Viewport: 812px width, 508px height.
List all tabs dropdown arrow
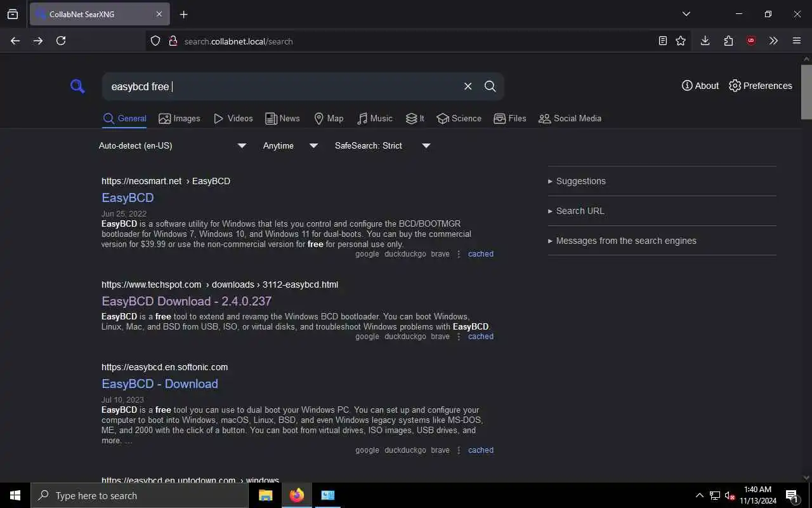click(x=686, y=14)
